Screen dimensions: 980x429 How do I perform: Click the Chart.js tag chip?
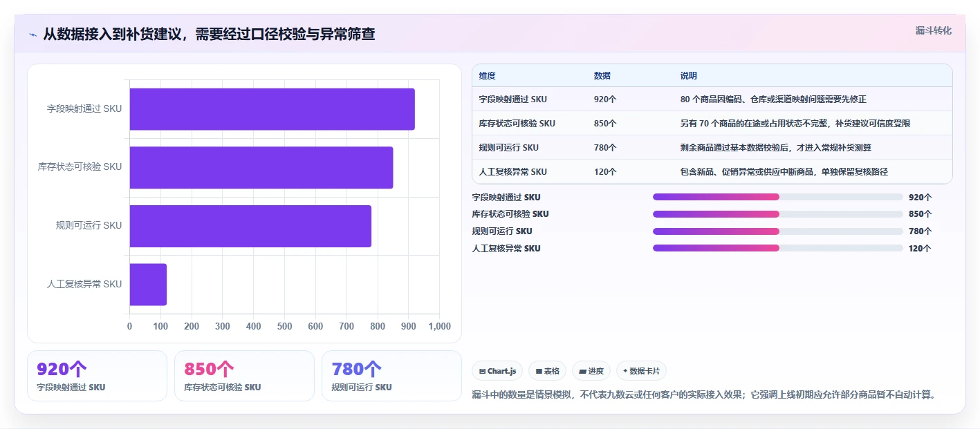coord(497,371)
